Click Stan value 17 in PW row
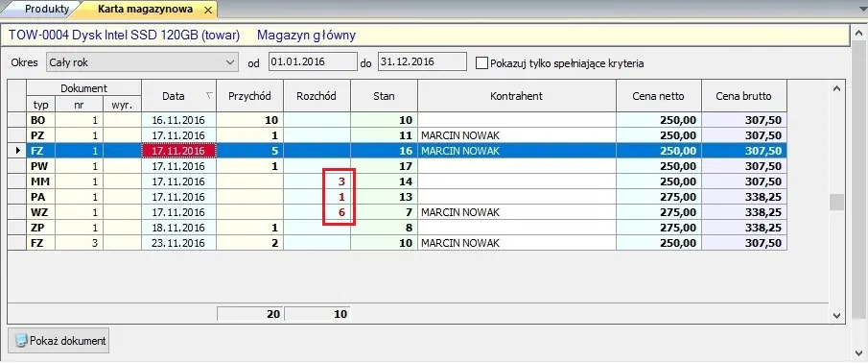 [407, 166]
